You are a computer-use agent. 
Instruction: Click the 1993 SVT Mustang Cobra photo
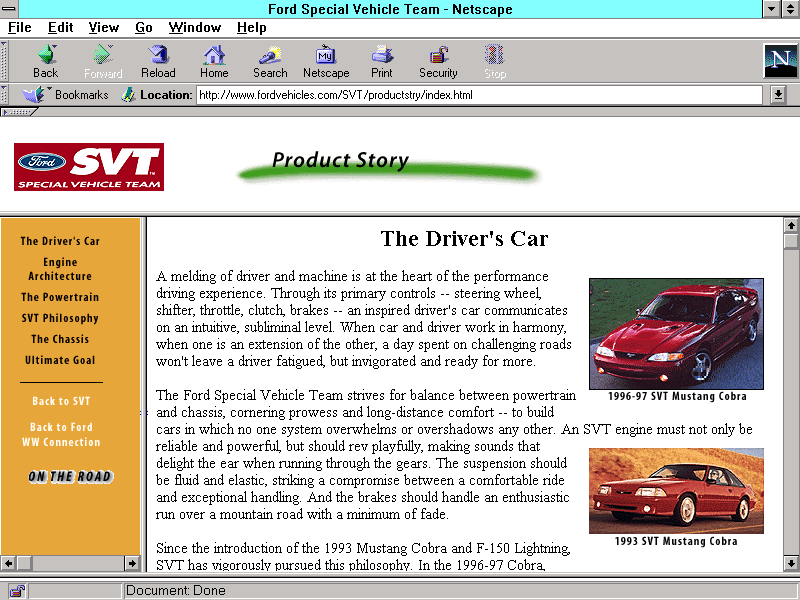676,491
